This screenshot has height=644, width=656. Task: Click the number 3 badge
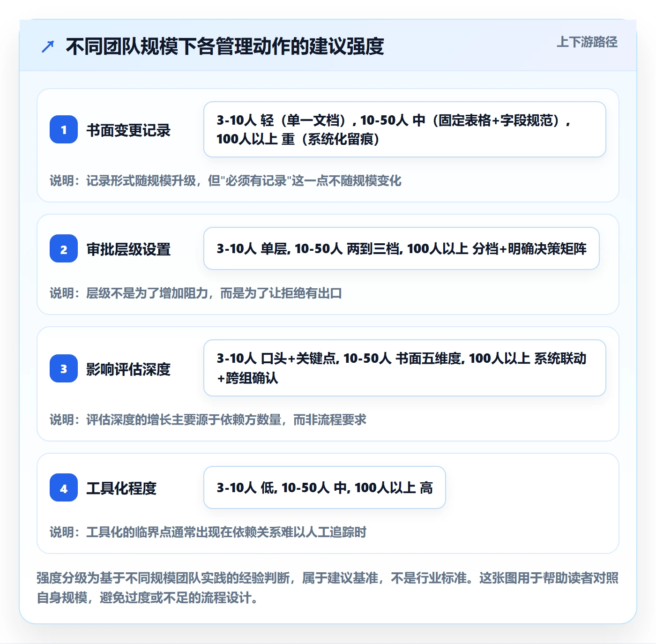click(x=64, y=368)
